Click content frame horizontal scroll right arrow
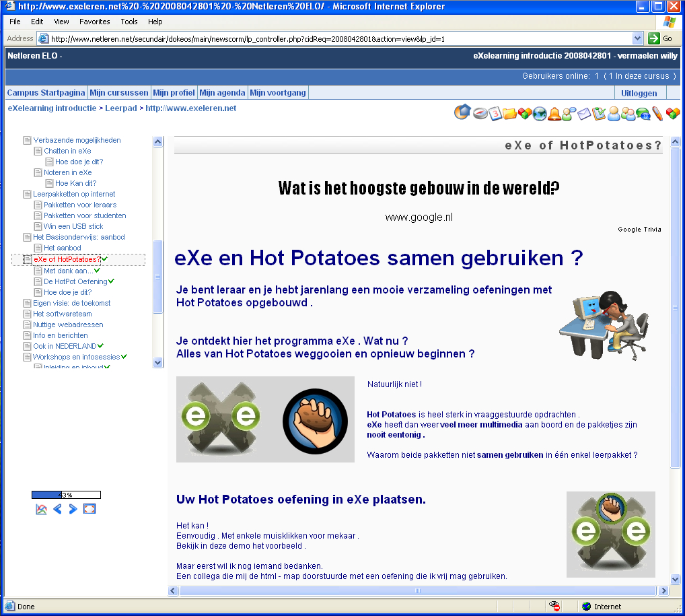This screenshot has height=616, width=685. pyautogui.click(x=663, y=590)
